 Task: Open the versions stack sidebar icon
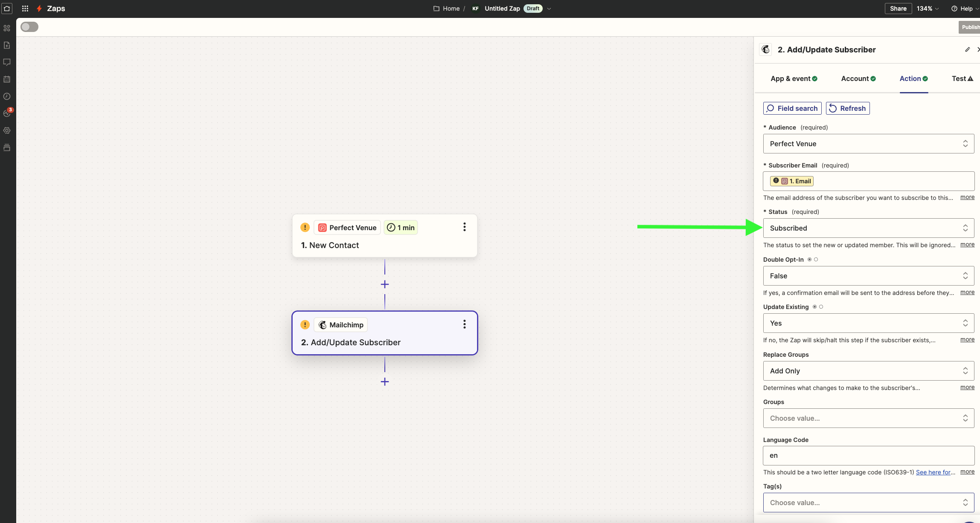pos(7,147)
